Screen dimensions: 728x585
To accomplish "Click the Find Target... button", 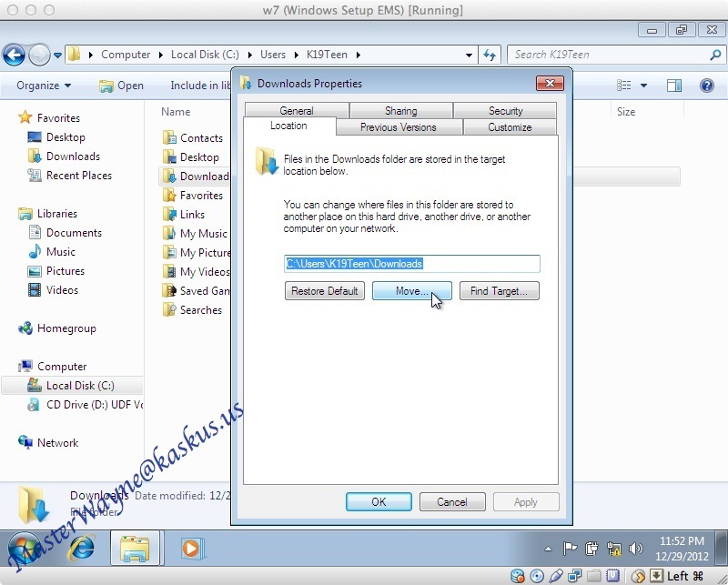I will coord(499,291).
